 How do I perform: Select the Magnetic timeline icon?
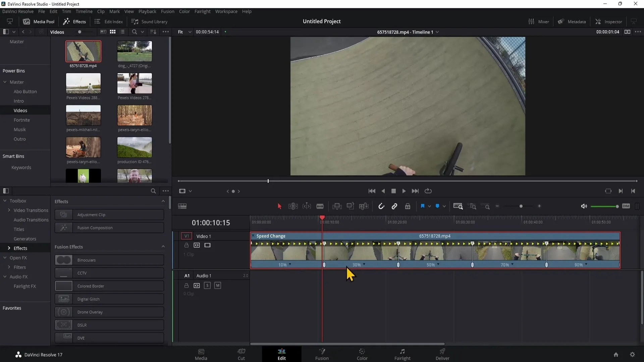tap(381, 206)
